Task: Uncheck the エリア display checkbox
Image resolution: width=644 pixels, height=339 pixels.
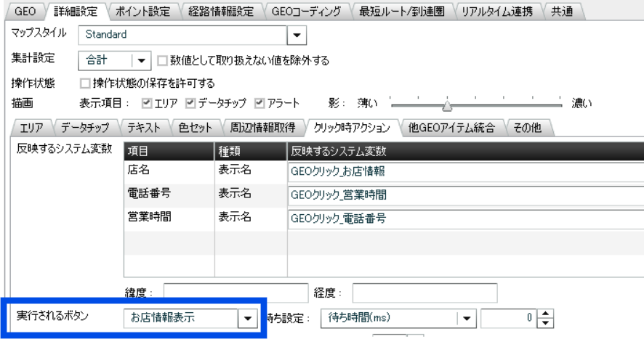Action: [x=148, y=103]
